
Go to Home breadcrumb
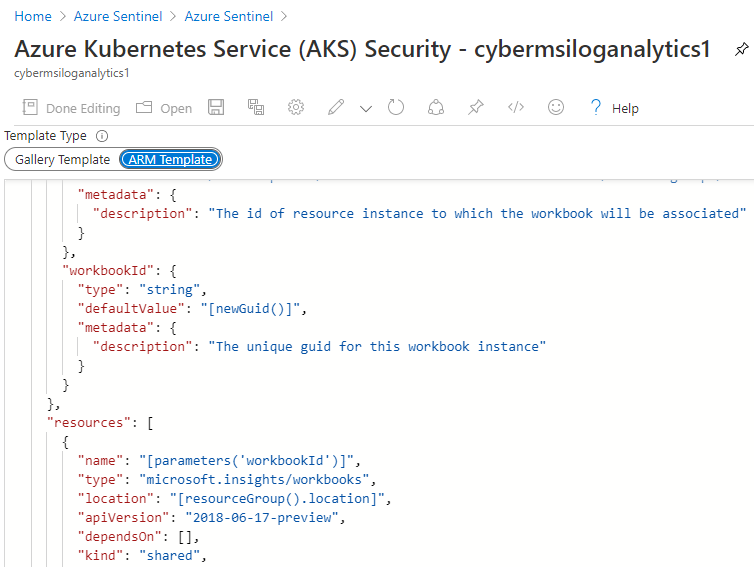pos(33,16)
